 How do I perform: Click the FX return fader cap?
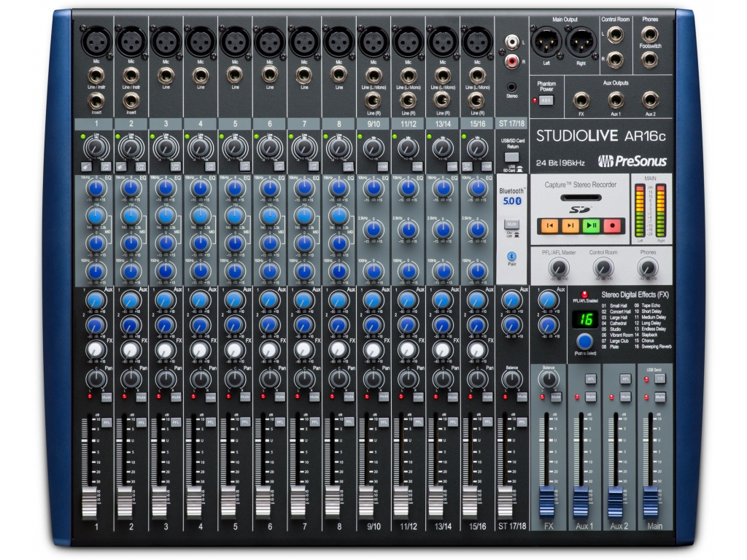546,502
